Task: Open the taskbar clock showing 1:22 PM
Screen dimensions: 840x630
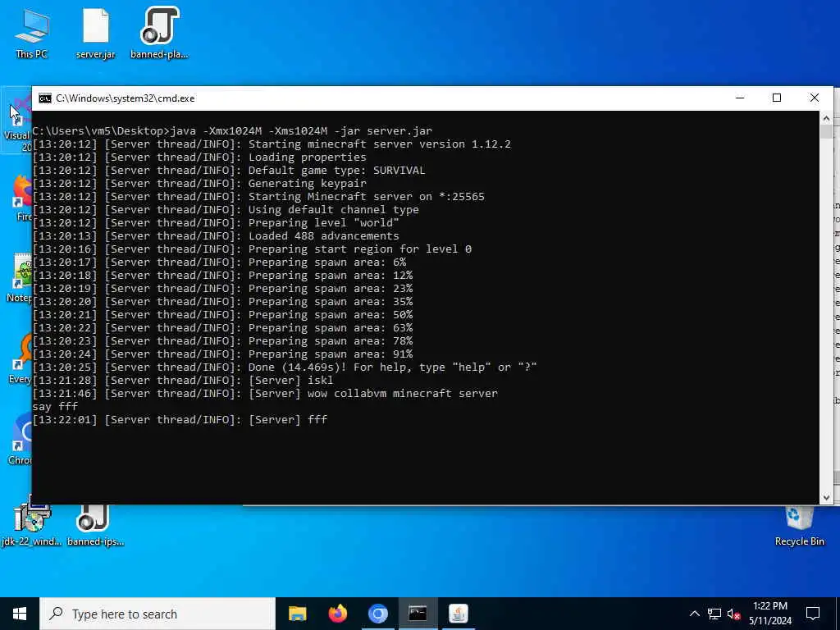Action: click(x=770, y=614)
